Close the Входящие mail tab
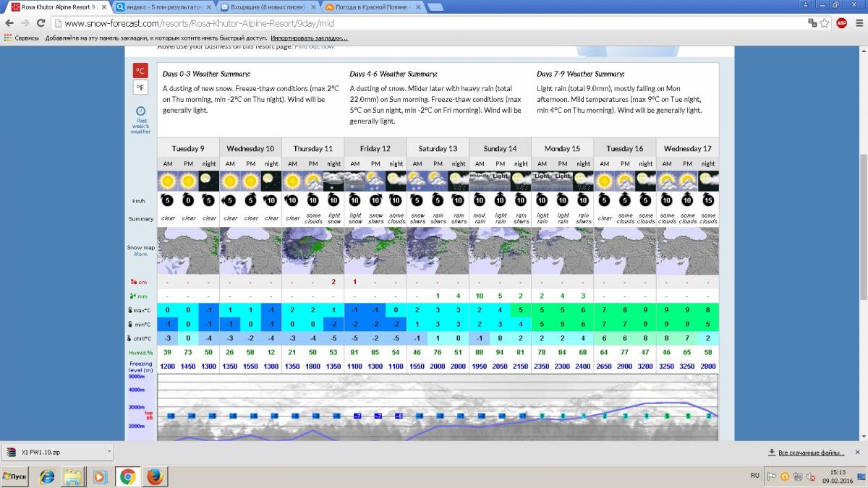Image resolution: width=868 pixels, height=488 pixels. 312,7
